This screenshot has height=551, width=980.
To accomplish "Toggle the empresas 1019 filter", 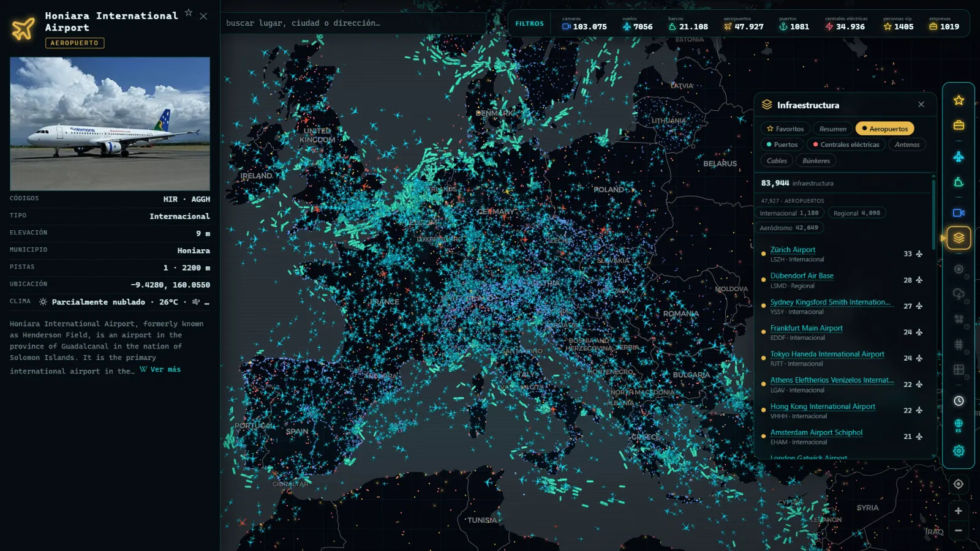I will coord(944,24).
